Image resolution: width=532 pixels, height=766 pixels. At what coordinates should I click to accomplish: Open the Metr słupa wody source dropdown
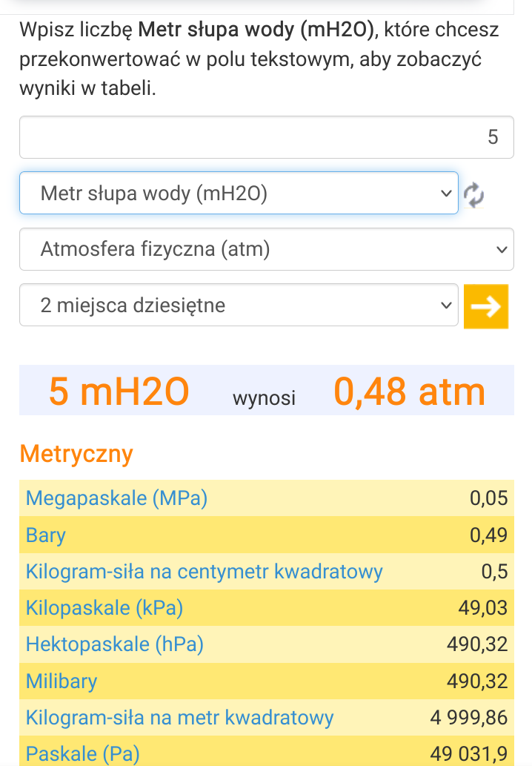239,194
